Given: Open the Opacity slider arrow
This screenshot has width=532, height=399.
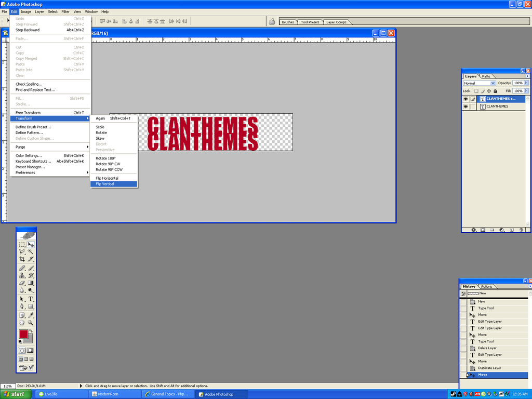Looking at the screenshot, I should coord(526,83).
